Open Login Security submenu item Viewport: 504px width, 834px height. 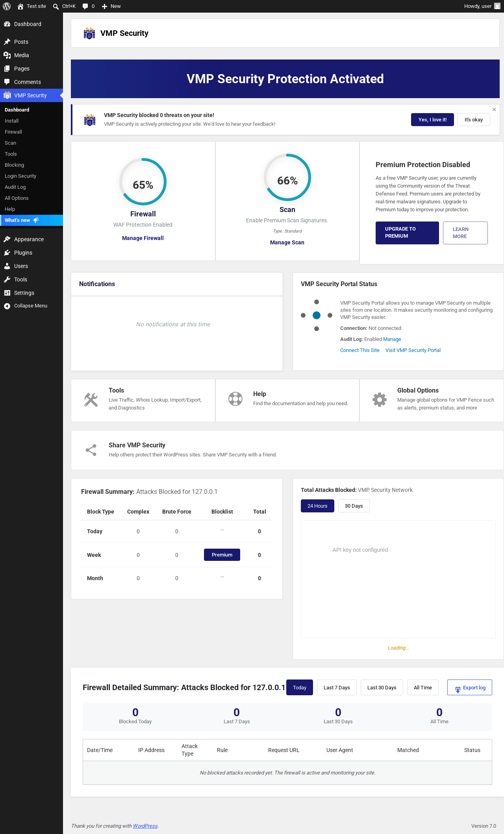[20, 176]
